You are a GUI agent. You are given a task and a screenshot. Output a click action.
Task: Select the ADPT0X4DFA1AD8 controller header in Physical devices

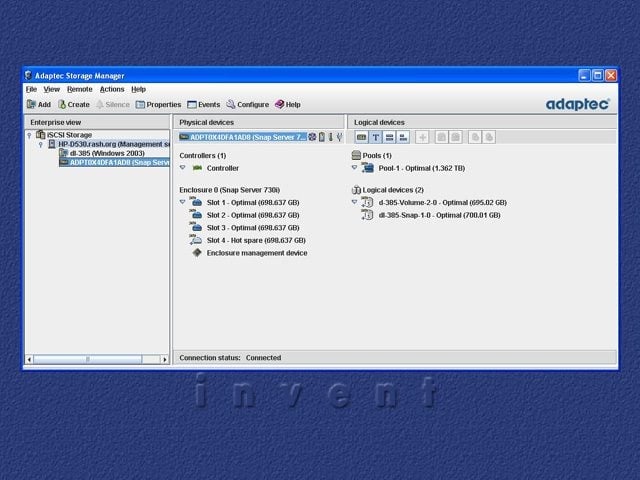243,137
